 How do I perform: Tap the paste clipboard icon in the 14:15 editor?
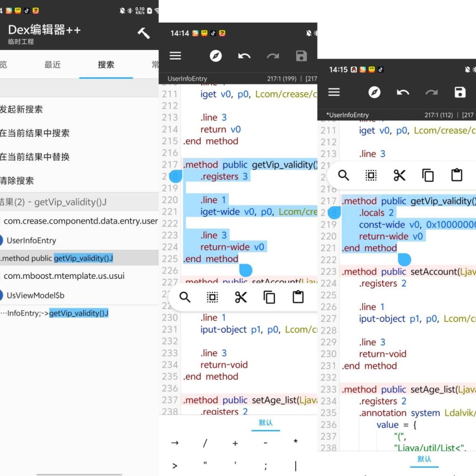(x=456, y=175)
